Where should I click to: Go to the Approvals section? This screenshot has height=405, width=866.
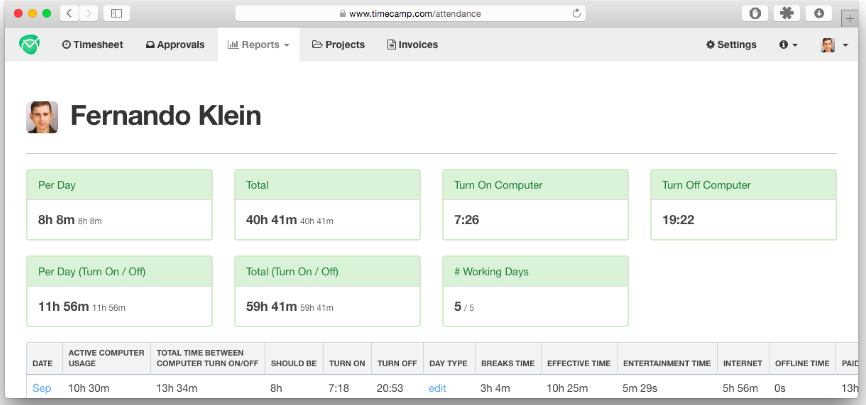[x=175, y=45]
